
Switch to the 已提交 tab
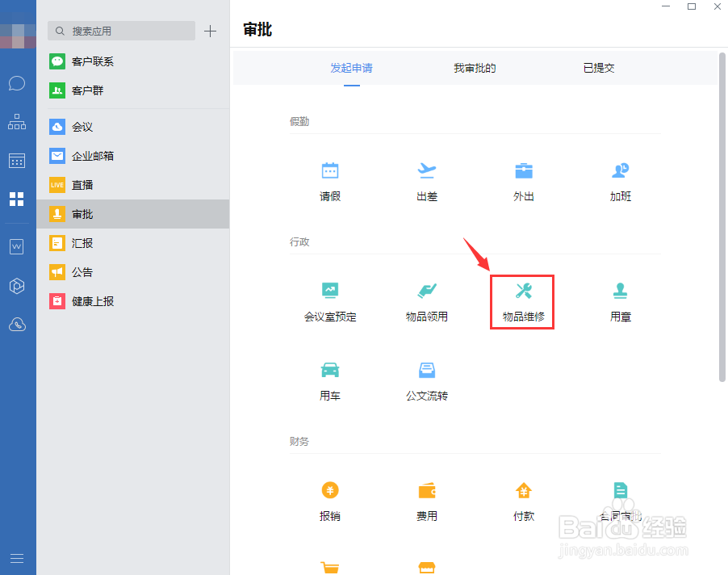[x=599, y=69]
